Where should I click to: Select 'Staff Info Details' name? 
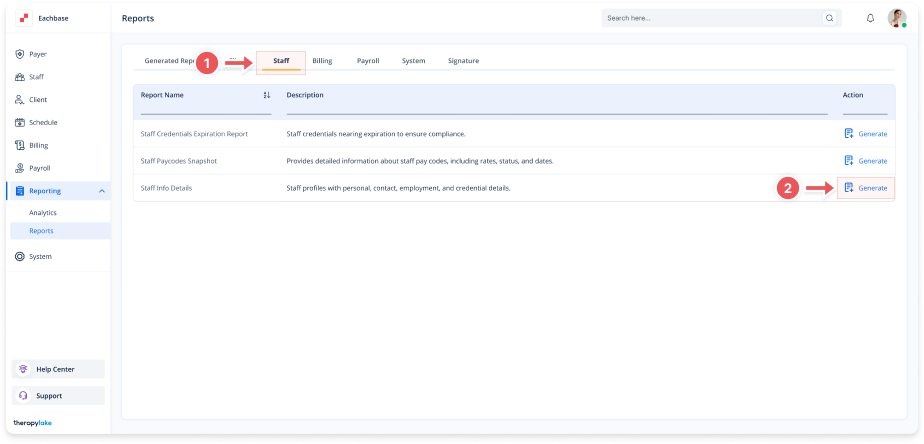[166, 188]
